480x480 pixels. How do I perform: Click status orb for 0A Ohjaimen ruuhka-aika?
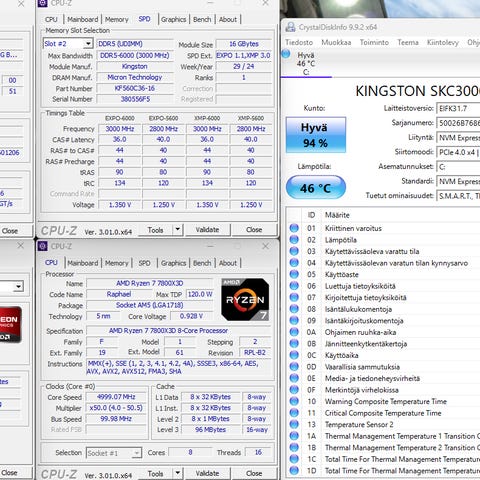point(294,332)
